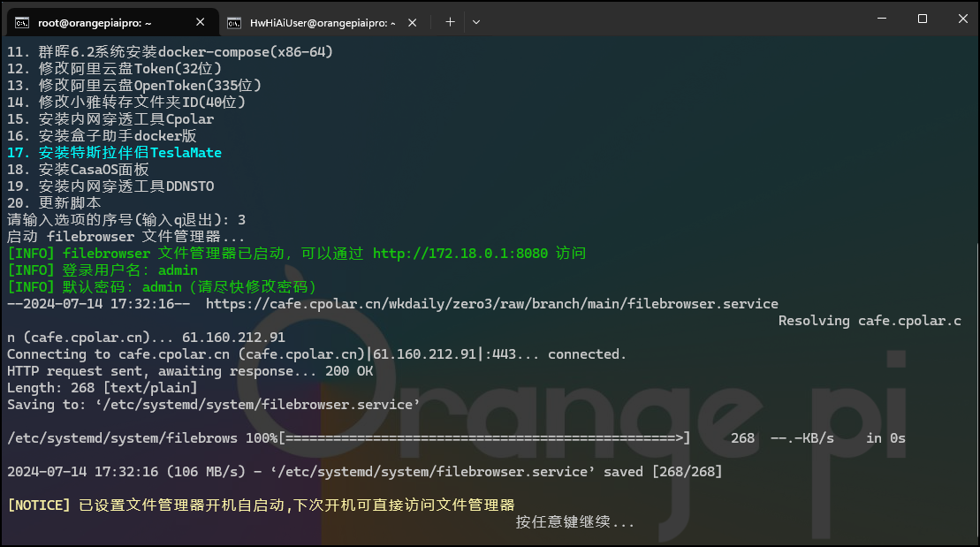980x547 pixels.
Task: Click the cafe.cpolar.cn filebrowser.service URL
Action: [x=492, y=304]
